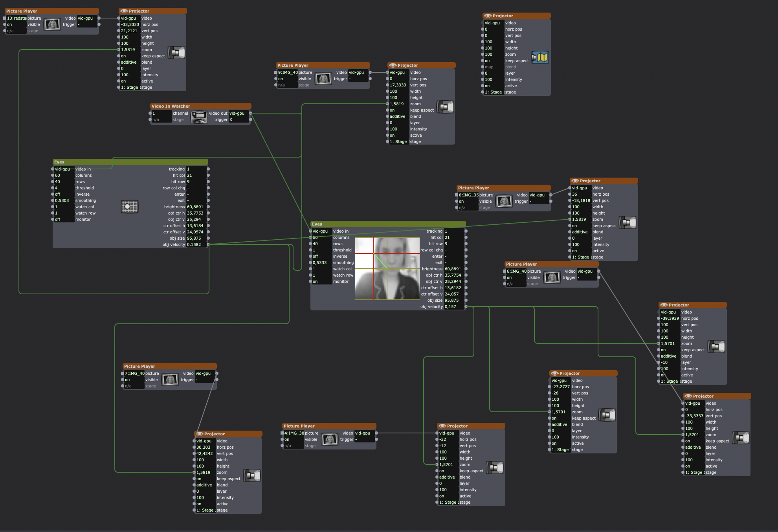Click the 7:IMG_40 Picture Player thumbnail icon
Image resolution: width=778 pixels, height=532 pixels.
(x=170, y=380)
